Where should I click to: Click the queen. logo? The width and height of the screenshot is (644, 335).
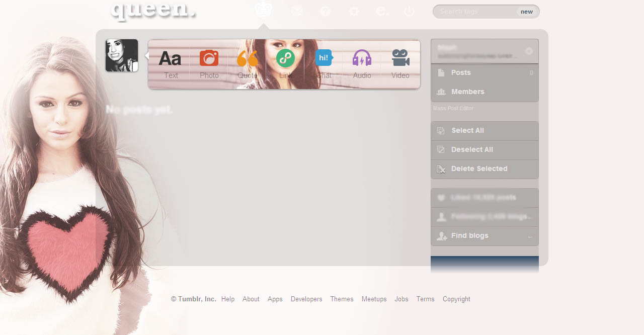click(153, 10)
